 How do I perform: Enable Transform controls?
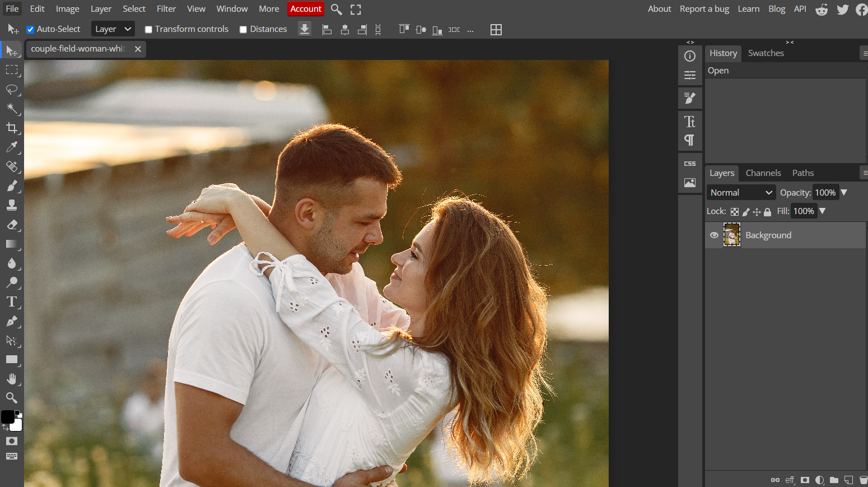[x=148, y=29]
